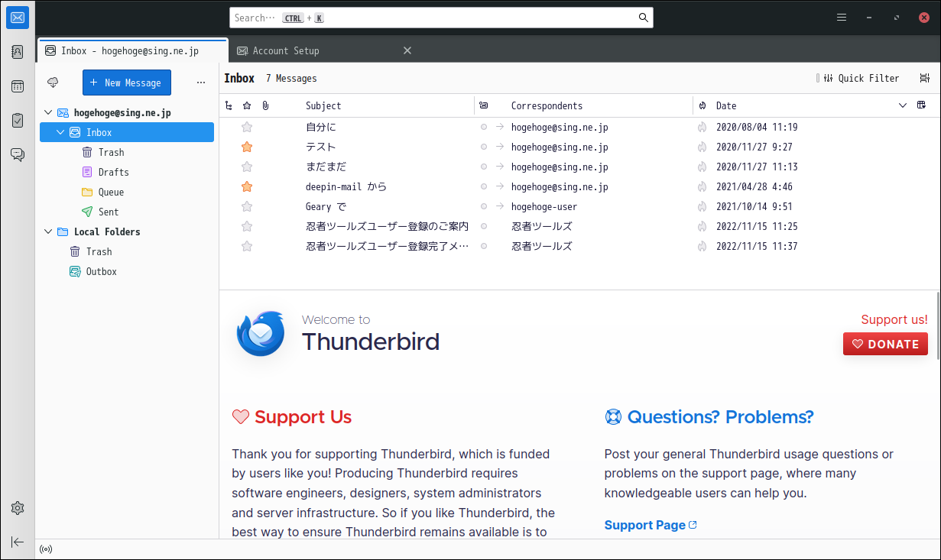Viewport: 941px width, 560px height.
Task: Open the Support Page link
Action: click(651, 525)
